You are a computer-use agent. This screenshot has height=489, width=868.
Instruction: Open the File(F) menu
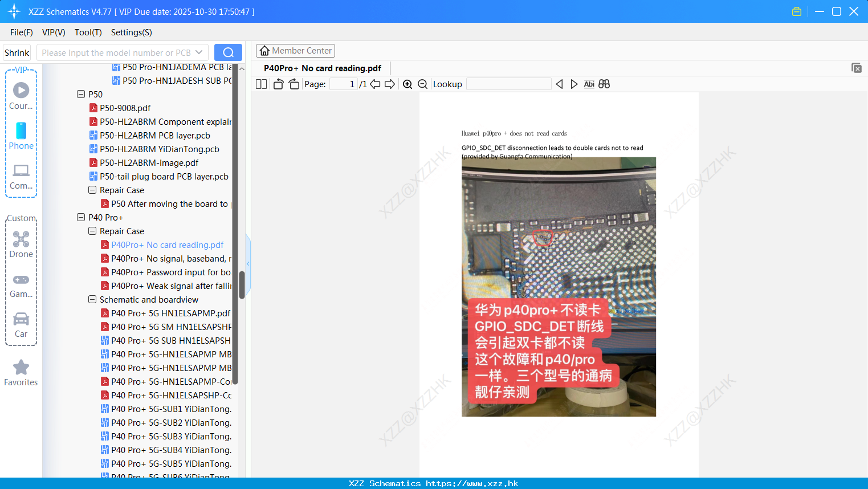[x=22, y=32]
